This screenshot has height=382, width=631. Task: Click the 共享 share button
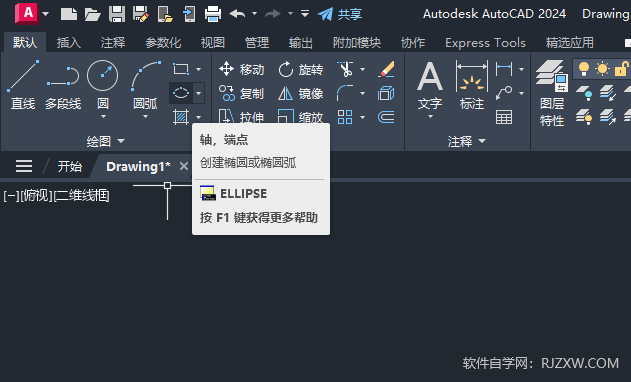pos(340,14)
